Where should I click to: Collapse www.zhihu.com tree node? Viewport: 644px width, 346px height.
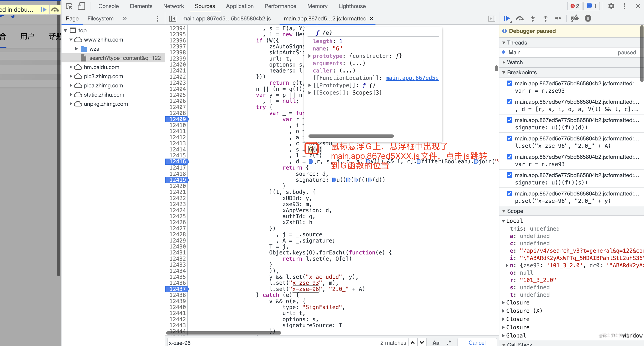pyautogui.click(x=71, y=40)
